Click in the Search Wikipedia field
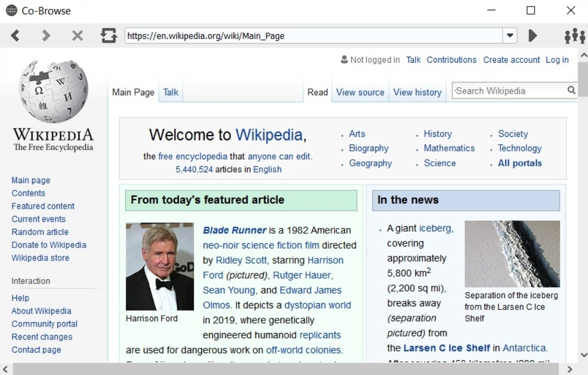Screen dimensions: 588x375 (509, 91)
